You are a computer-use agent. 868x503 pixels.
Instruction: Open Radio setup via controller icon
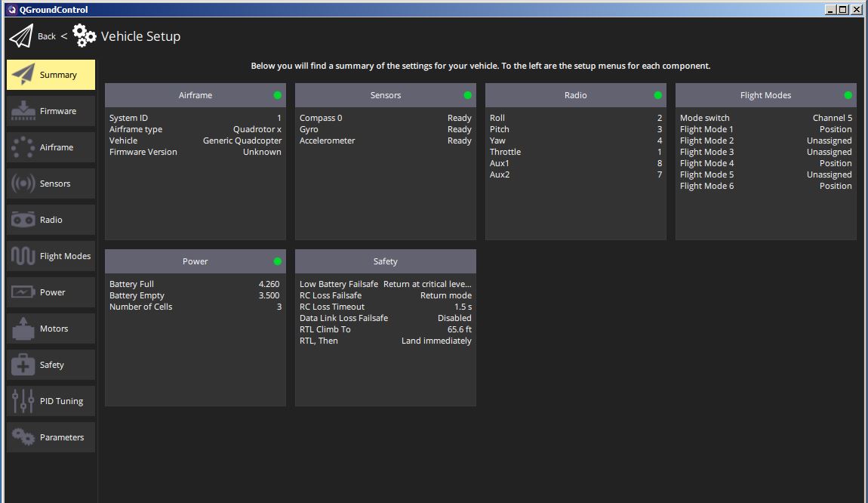pyautogui.click(x=23, y=220)
